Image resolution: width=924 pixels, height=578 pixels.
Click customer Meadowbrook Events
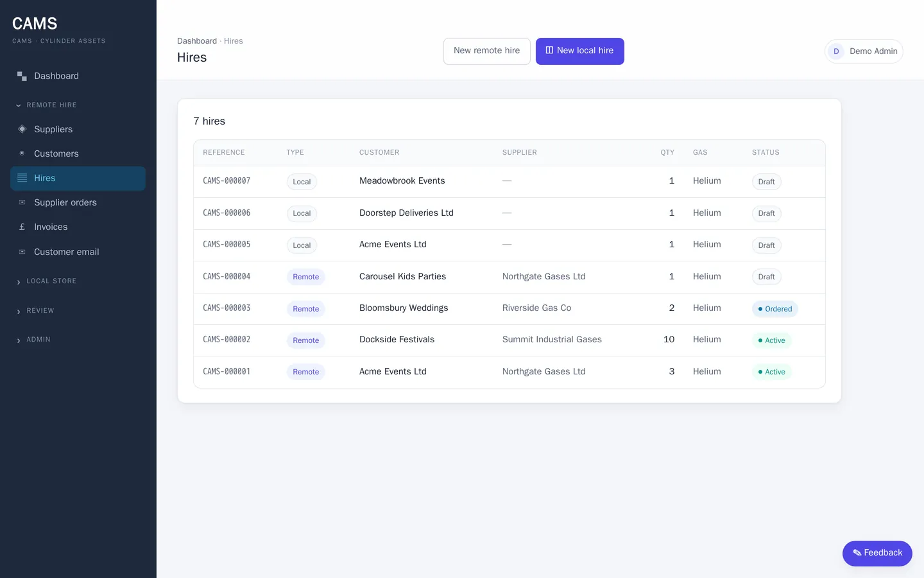coord(402,181)
